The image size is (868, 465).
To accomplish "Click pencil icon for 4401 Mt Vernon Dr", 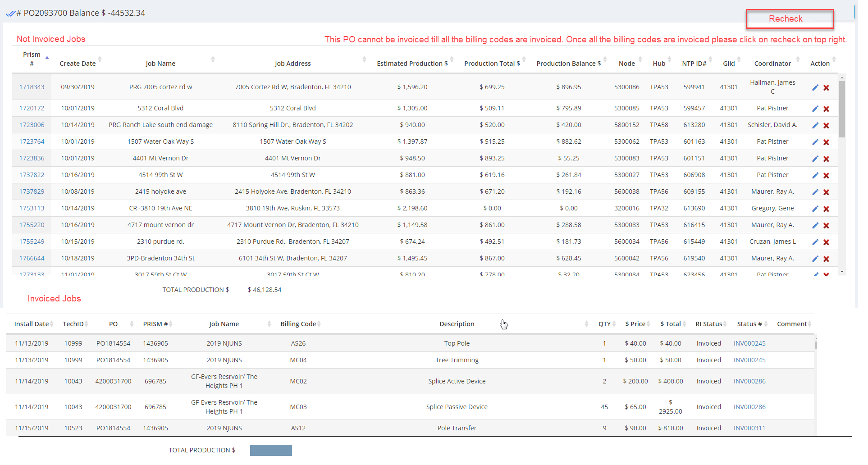I will pyautogui.click(x=815, y=159).
